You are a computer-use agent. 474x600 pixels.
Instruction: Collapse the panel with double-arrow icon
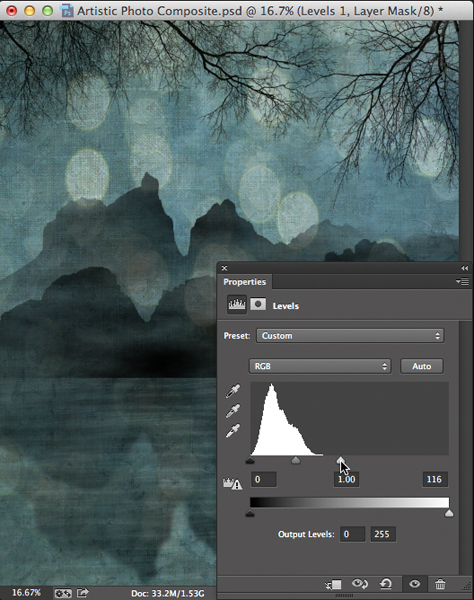click(464, 268)
